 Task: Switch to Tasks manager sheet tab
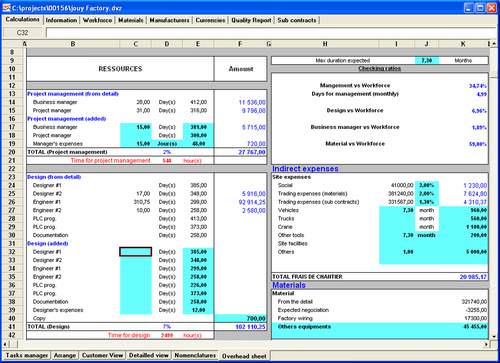point(27,355)
